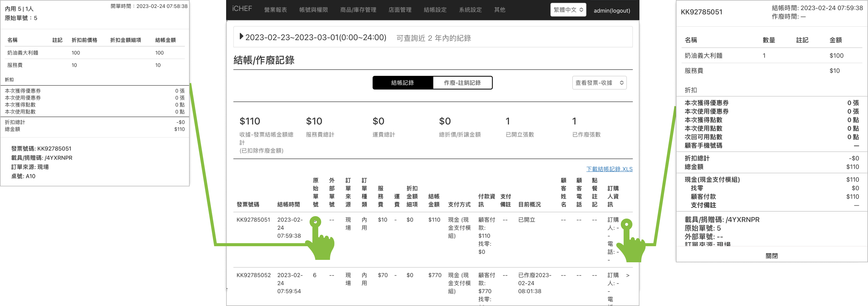Open the 商品/庫存管理 menu
This screenshot has height=306, width=868.
point(358,10)
